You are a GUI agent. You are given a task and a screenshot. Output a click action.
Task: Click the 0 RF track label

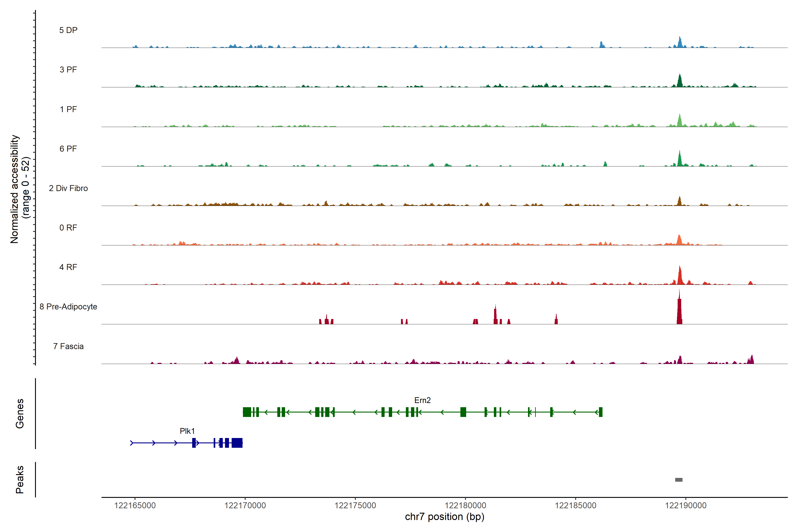point(68,228)
